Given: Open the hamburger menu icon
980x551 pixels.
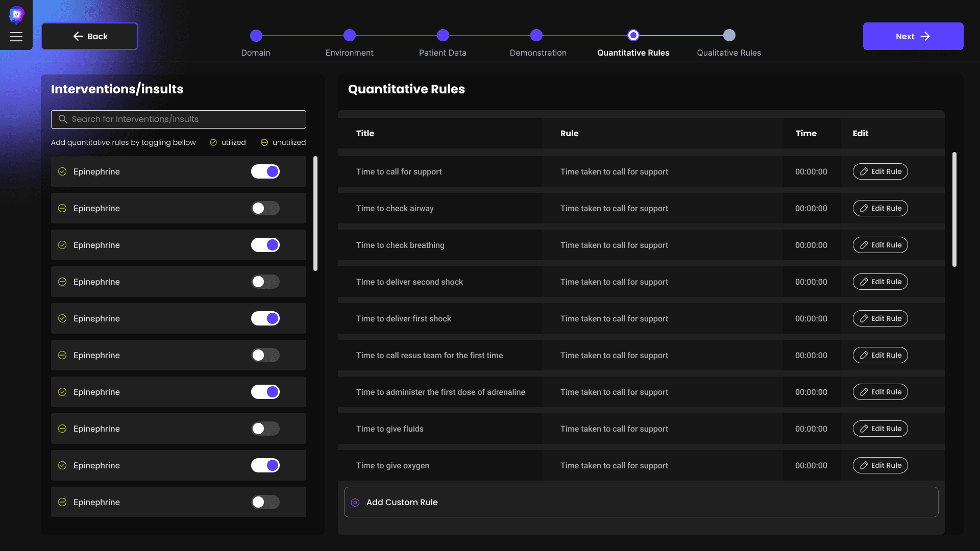Looking at the screenshot, I should 16,37.
